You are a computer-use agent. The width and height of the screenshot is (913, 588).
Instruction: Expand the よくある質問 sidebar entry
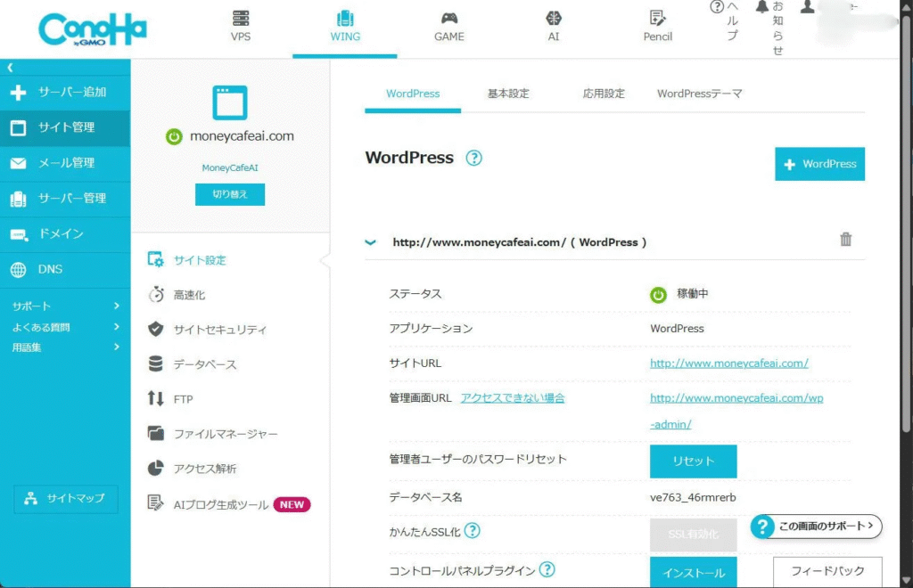coord(65,327)
